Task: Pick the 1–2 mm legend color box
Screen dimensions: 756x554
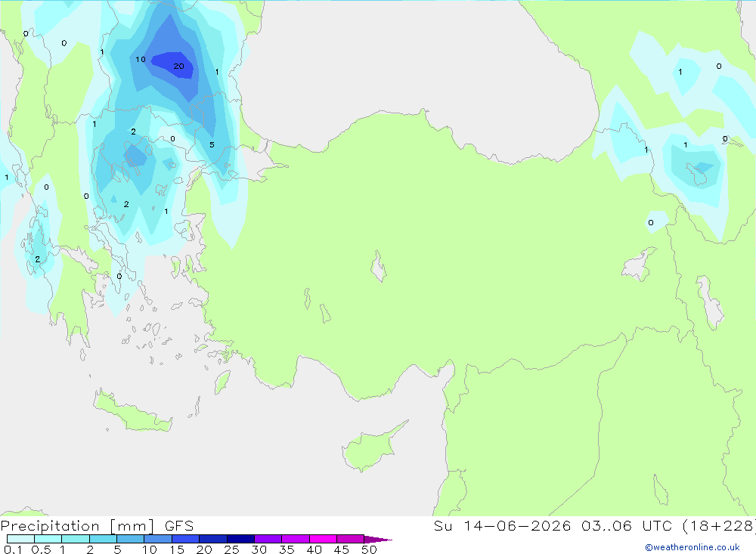Action: pos(76,539)
